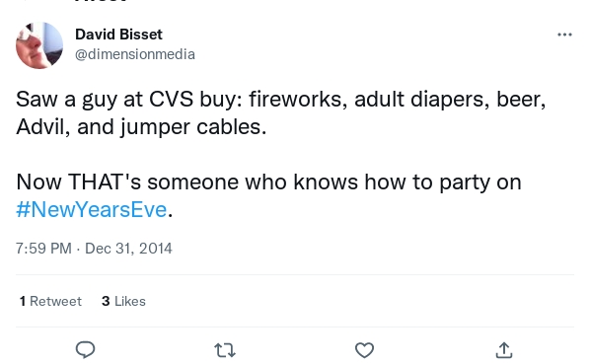Click the 7:59 PM timestamp

[x=43, y=249]
